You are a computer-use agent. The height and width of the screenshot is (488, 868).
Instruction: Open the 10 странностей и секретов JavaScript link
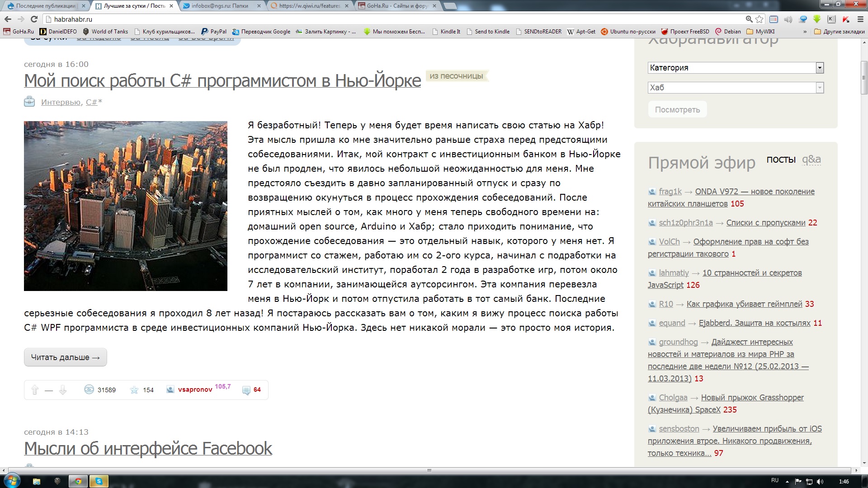click(x=725, y=279)
